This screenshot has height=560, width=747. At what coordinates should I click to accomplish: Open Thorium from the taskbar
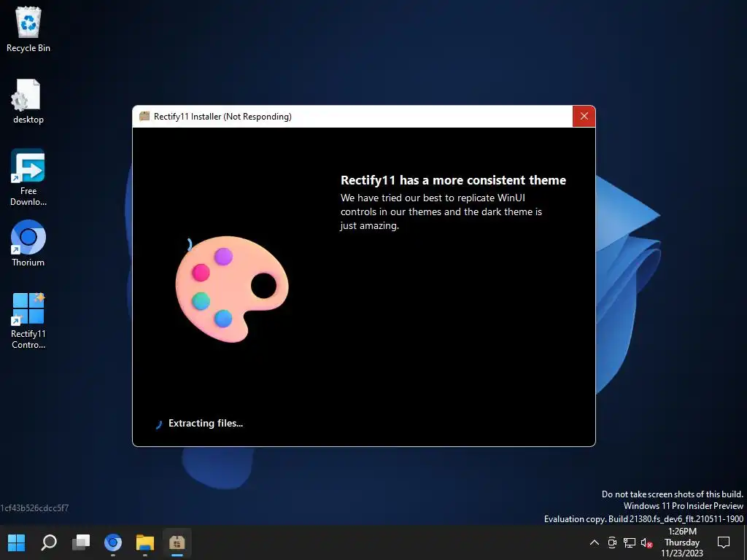pos(113,542)
